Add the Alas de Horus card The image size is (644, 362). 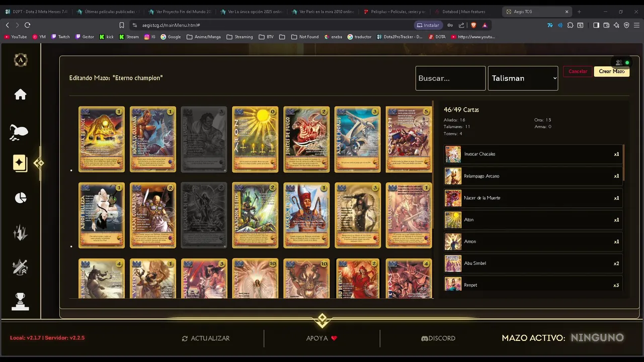pyautogui.click(x=358, y=139)
